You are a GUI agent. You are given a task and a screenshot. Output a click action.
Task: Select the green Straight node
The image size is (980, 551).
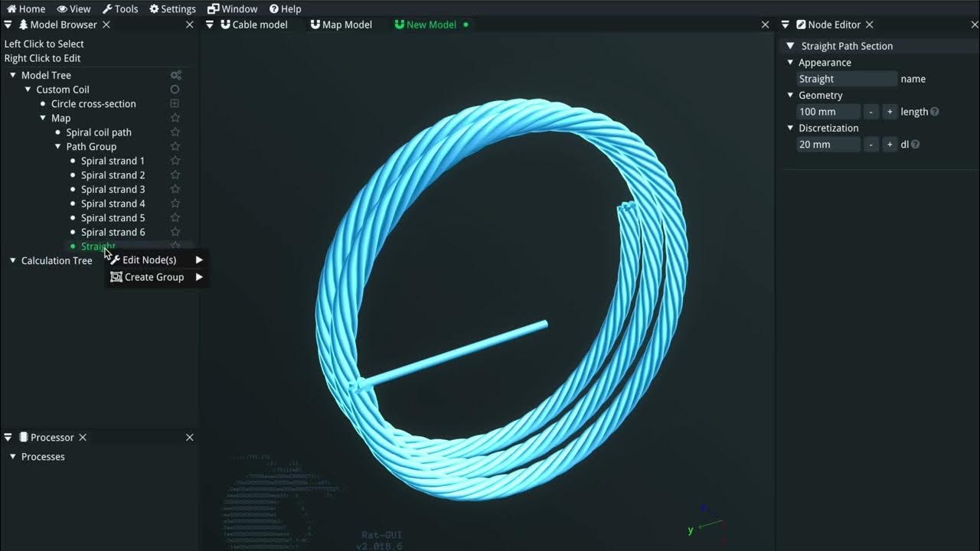[x=98, y=246]
